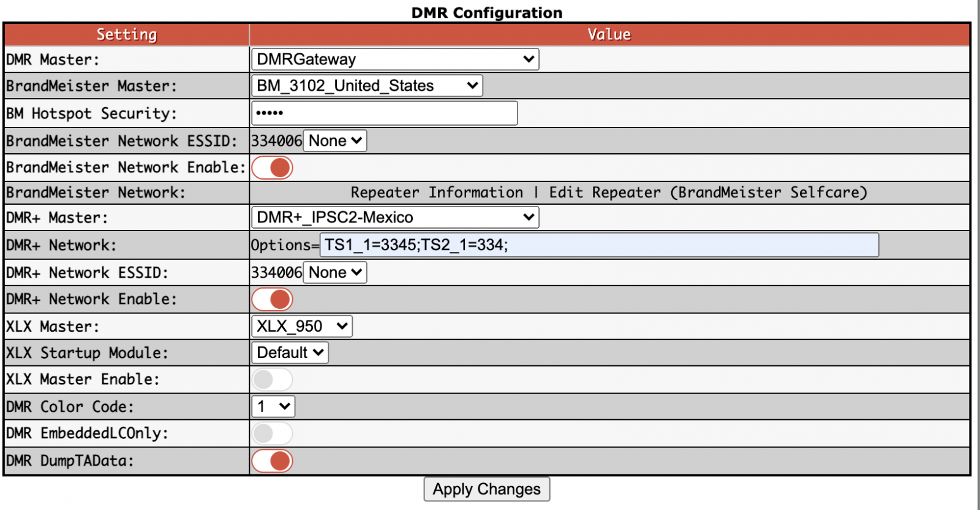Disable DMR DumpTAData

tap(273, 460)
